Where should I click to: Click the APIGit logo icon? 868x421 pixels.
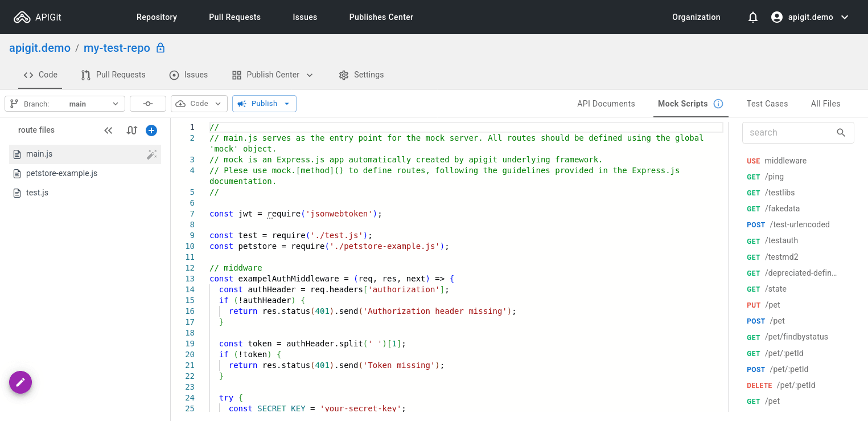pos(22,17)
